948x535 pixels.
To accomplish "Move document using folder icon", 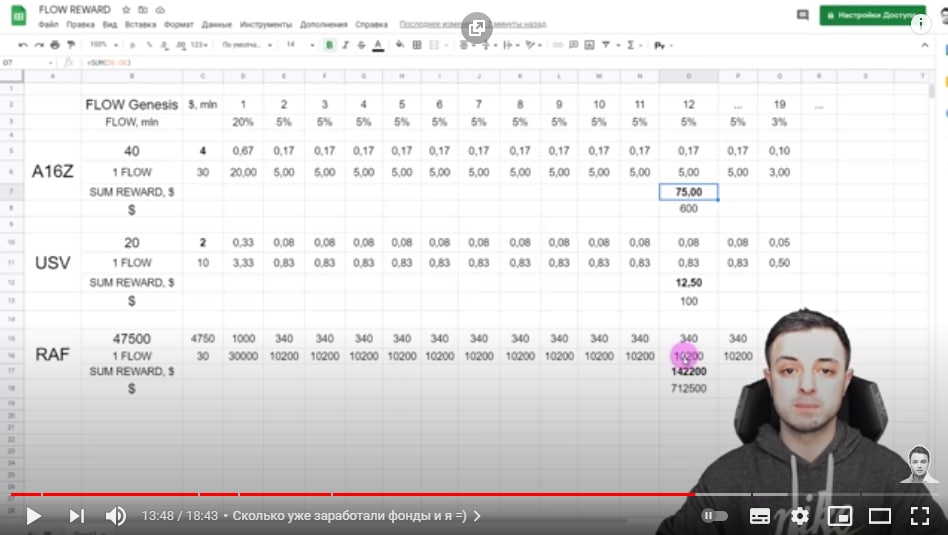I will (143, 10).
